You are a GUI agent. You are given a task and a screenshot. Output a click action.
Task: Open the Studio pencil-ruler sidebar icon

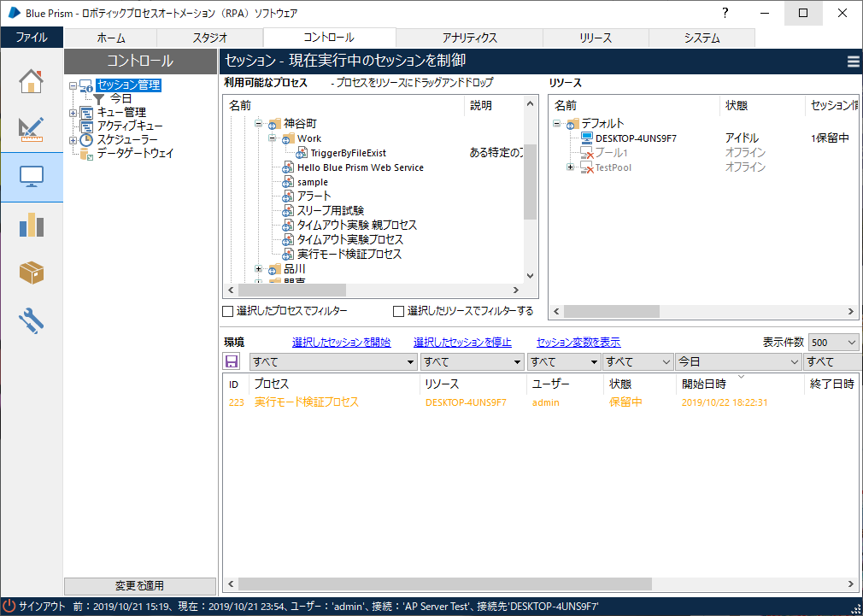32,128
